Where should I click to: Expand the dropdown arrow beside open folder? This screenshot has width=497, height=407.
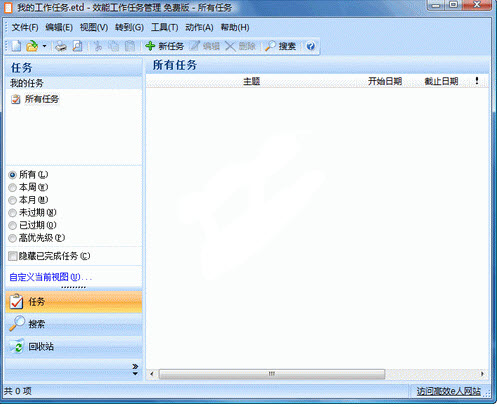pos(44,46)
